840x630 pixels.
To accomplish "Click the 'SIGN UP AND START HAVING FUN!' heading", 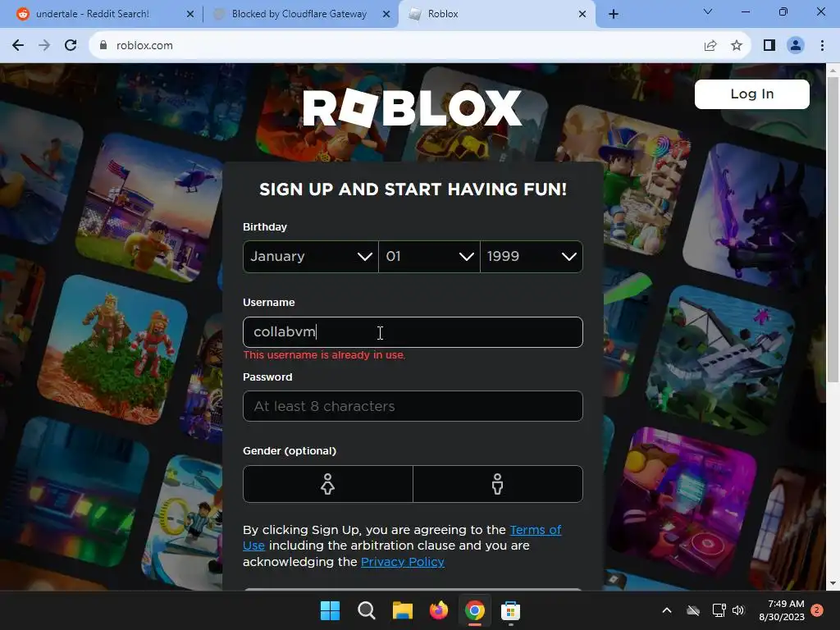I will click(x=413, y=189).
